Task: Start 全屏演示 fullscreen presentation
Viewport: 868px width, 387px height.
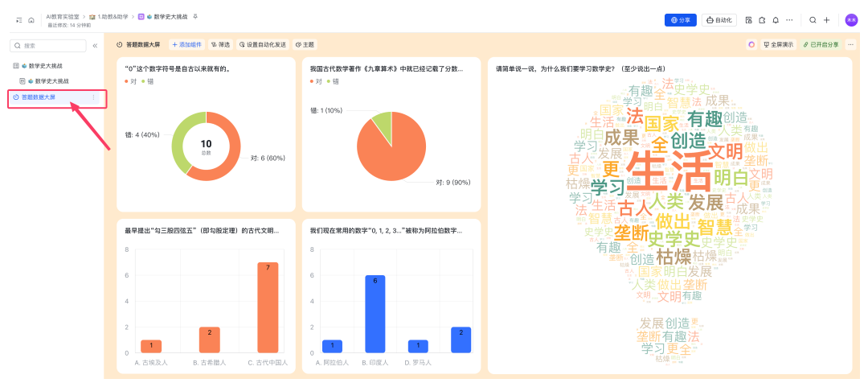Action: [778, 44]
